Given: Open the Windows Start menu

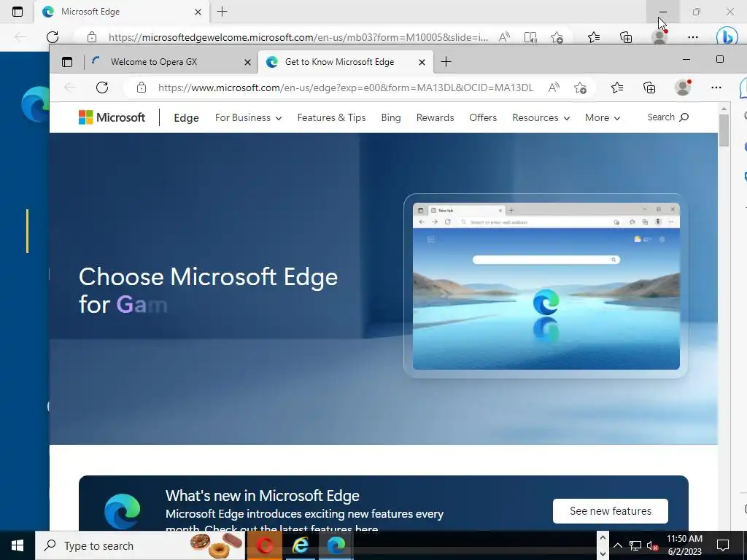Looking at the screenshot, I should point(18,545).
